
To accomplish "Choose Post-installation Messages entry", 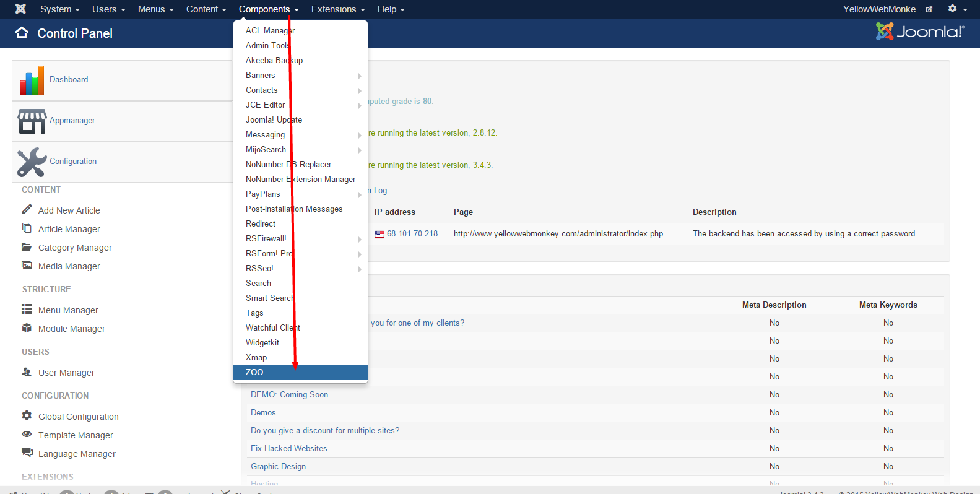I will 300,209.
